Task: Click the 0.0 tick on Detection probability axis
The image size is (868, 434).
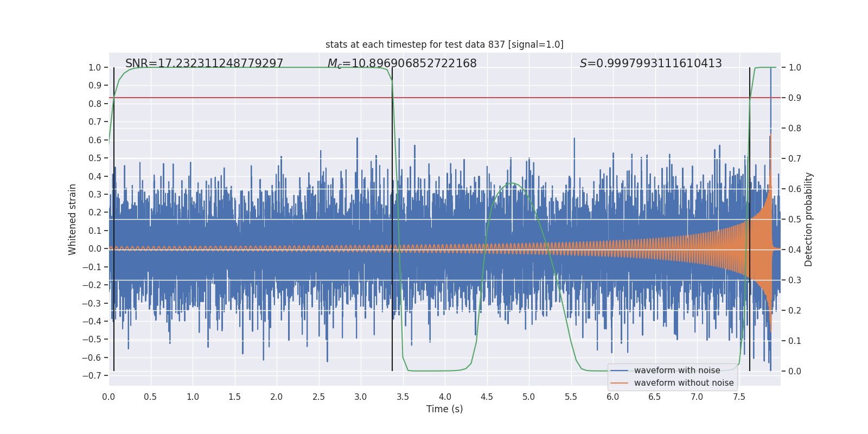Action: (795, 372)
